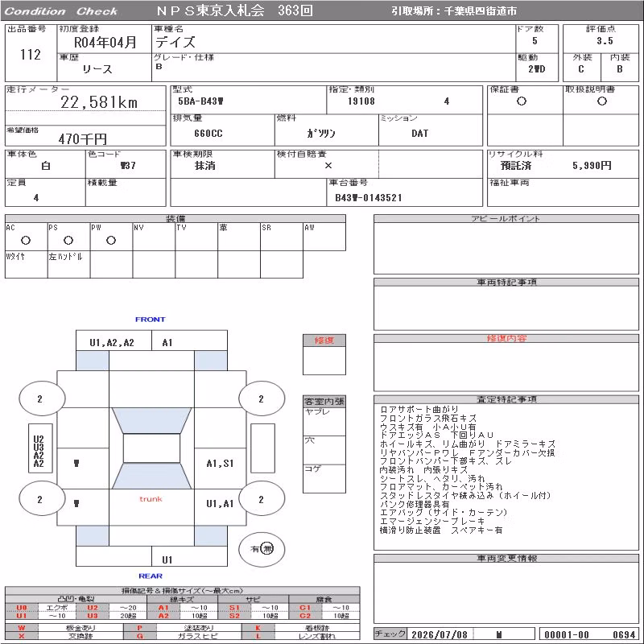Click the "Condition Check" header title
644x644 pixels.
tap(60, 11)
